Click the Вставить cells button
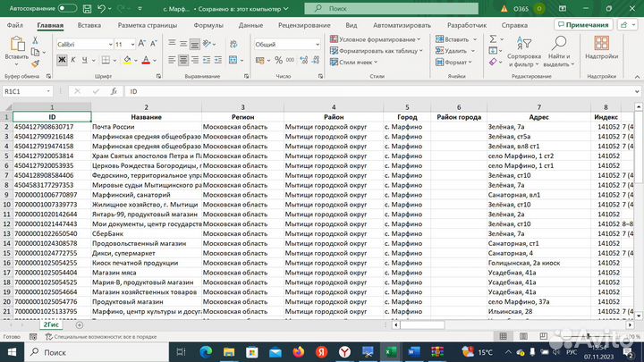The width and height of the screenshot is (644, 362). pos(453,39)
